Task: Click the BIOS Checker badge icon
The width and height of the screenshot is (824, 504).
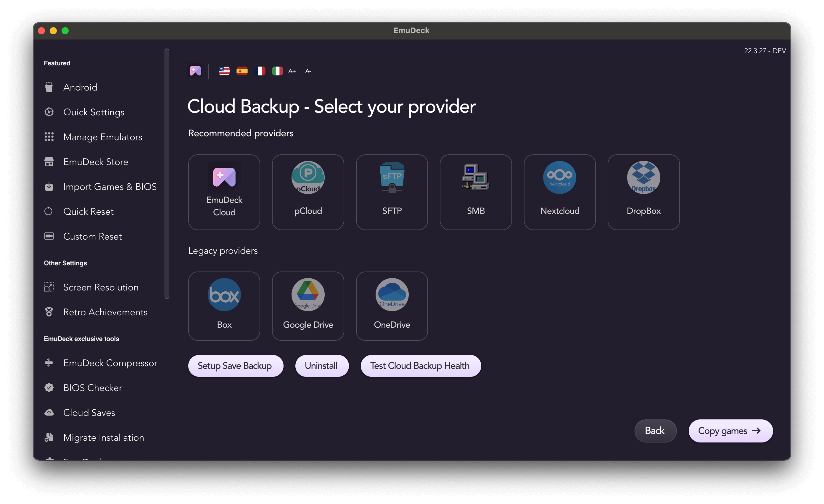Action: pos(49,388)
